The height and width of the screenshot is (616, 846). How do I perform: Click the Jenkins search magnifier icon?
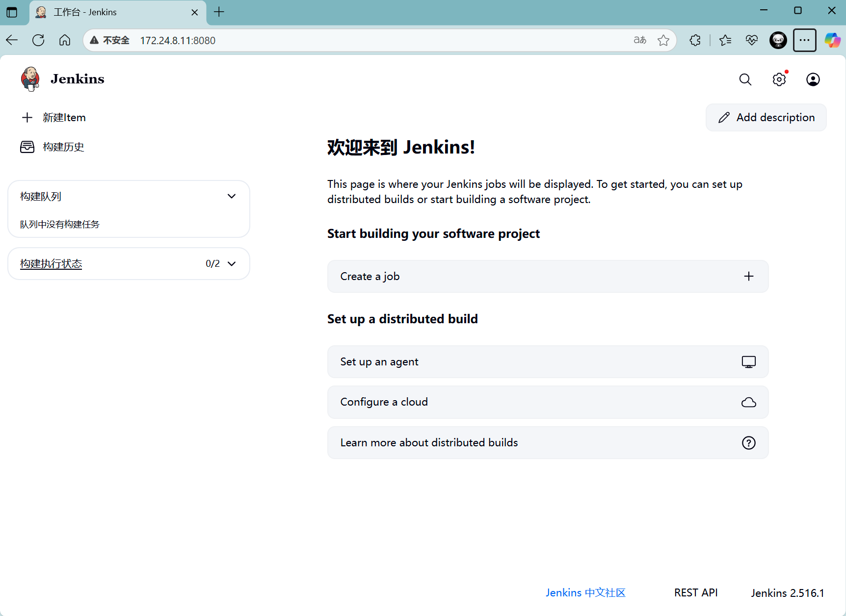[745, 79]
